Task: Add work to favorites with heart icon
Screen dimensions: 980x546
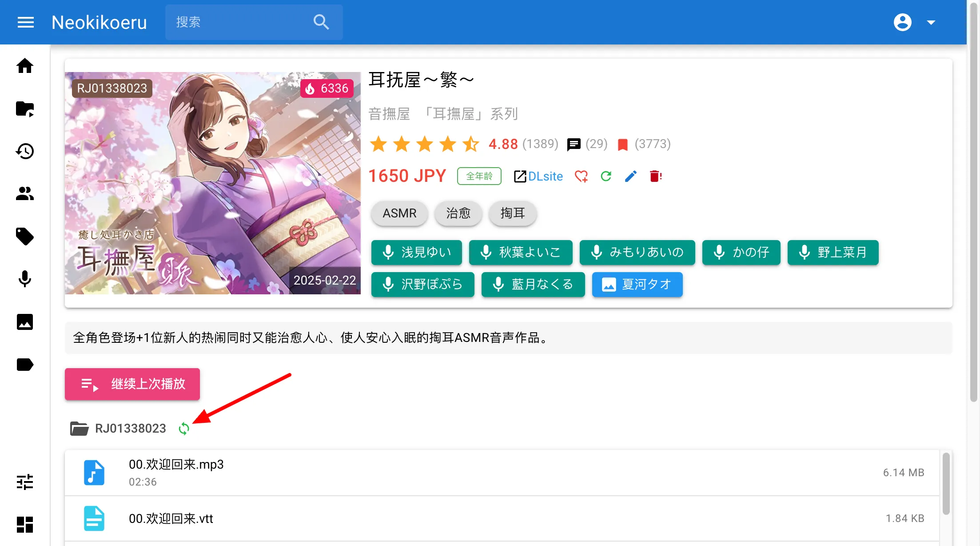Action: [x=581, y=177]
